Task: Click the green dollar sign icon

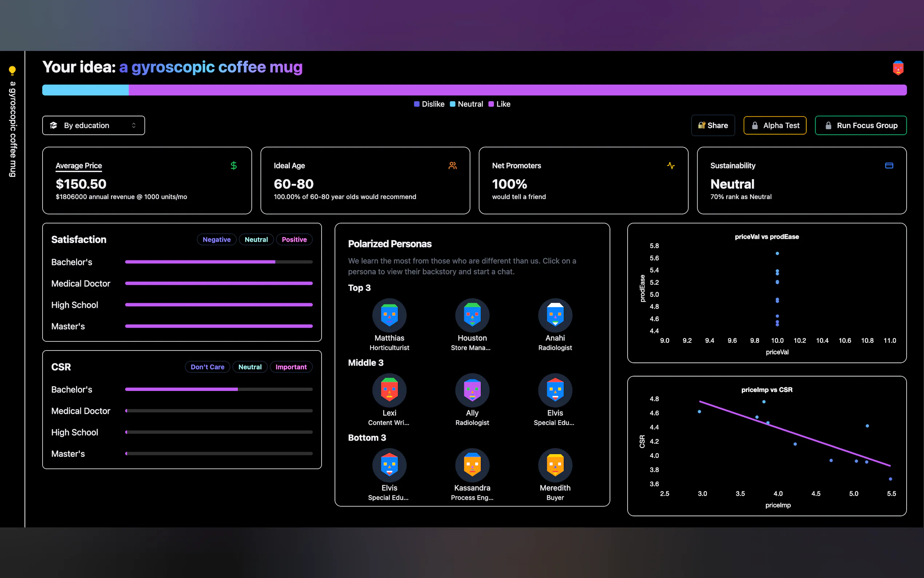Action: pos(234,166)
